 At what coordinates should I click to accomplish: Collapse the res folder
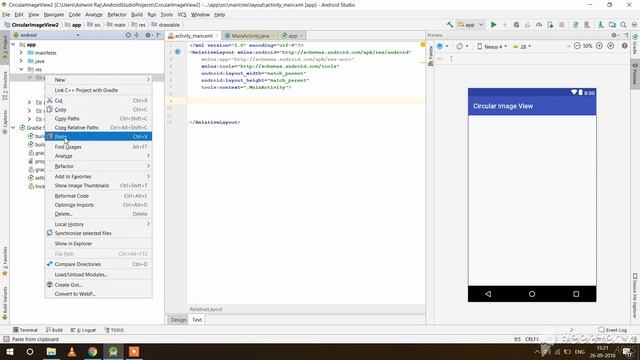[21, 69]
